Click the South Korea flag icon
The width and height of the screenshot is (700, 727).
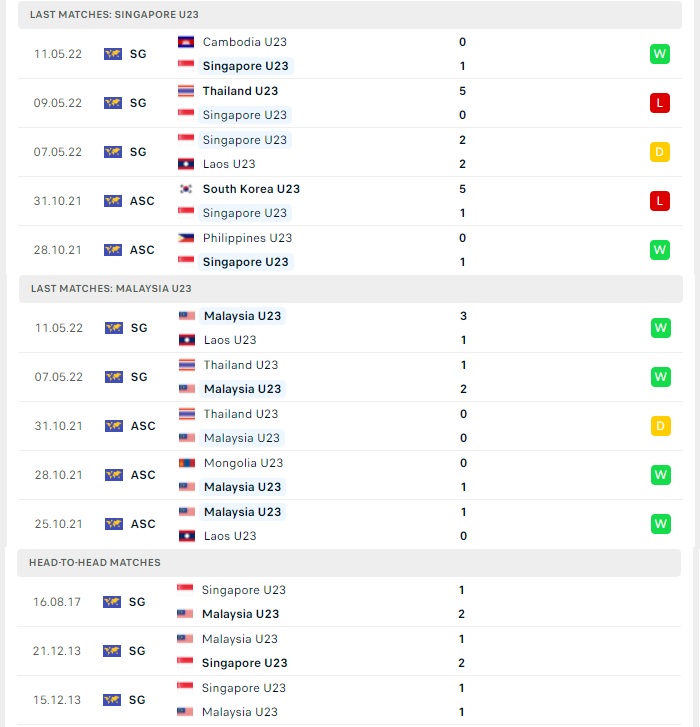click(186, 189)
